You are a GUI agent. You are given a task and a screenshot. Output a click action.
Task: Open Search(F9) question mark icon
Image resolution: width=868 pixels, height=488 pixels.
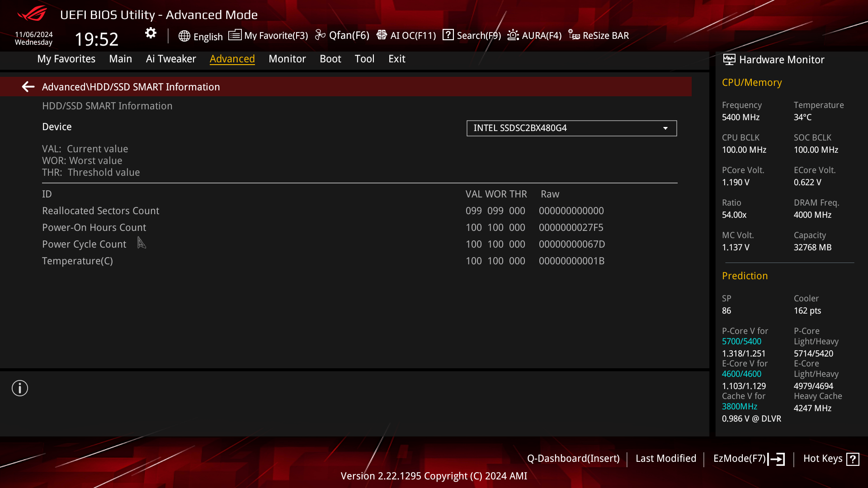(448, 35)
